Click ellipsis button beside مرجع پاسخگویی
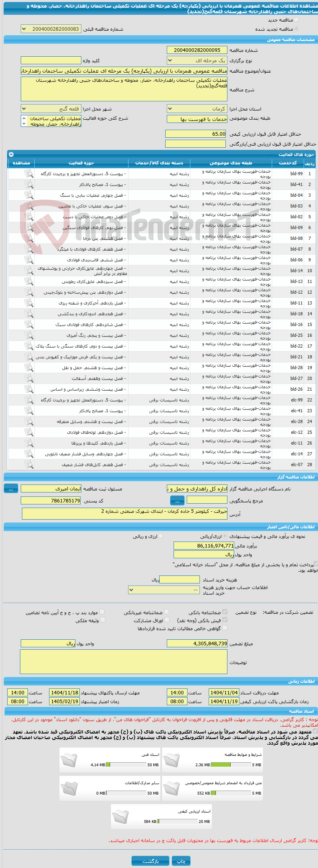 pos(177,500)
